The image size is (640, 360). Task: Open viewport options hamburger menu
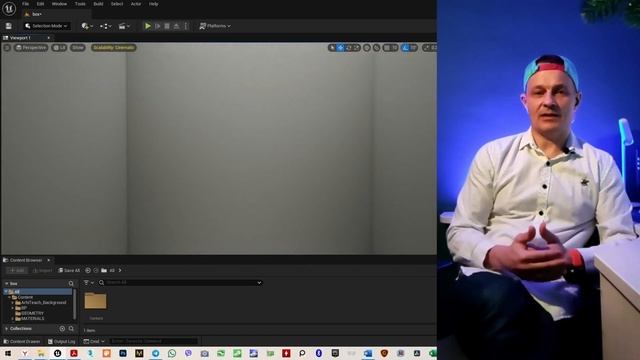tap(7, 48)
